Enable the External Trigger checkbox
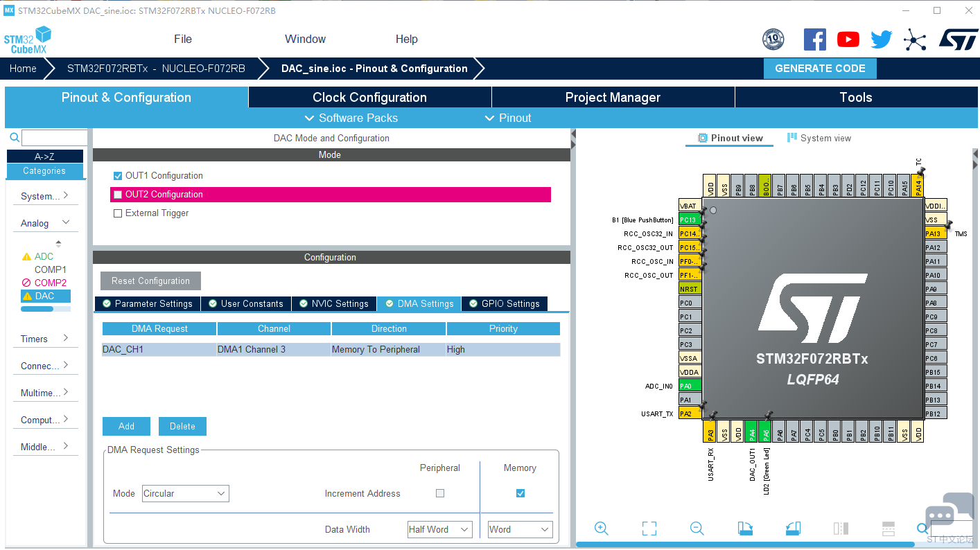The width and height of the screenshot is (980, 550). (118, 213)
